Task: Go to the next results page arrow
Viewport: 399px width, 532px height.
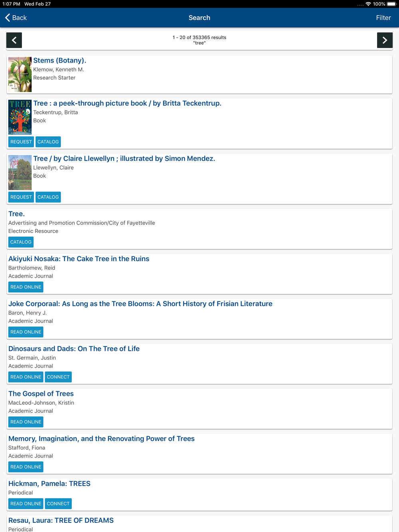Action: [385, 40]
